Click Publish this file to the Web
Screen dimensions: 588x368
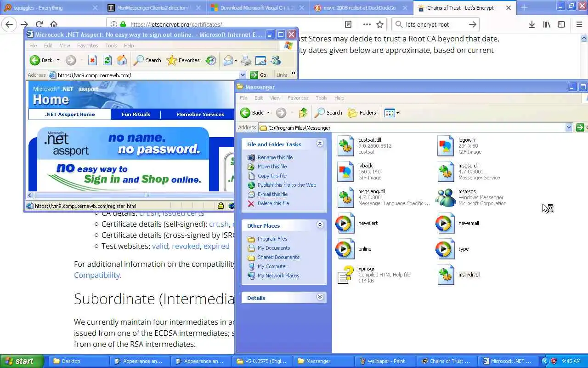tap(287, 185)
